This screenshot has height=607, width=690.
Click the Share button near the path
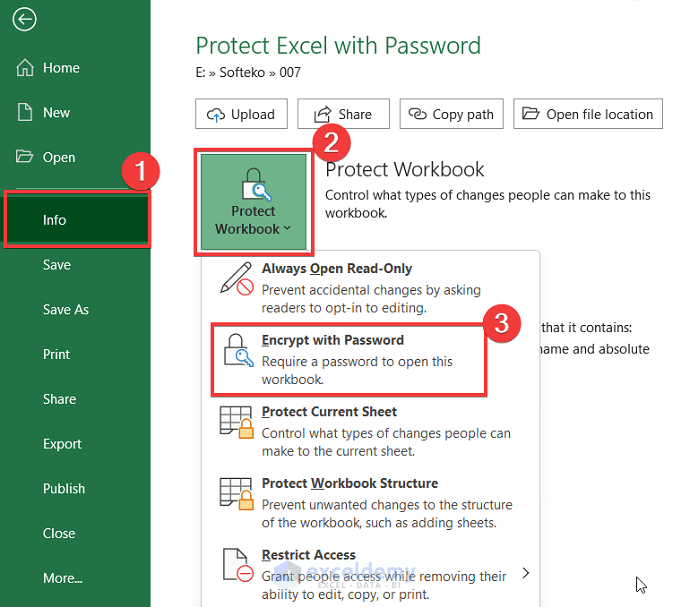(x=343, y=114)
